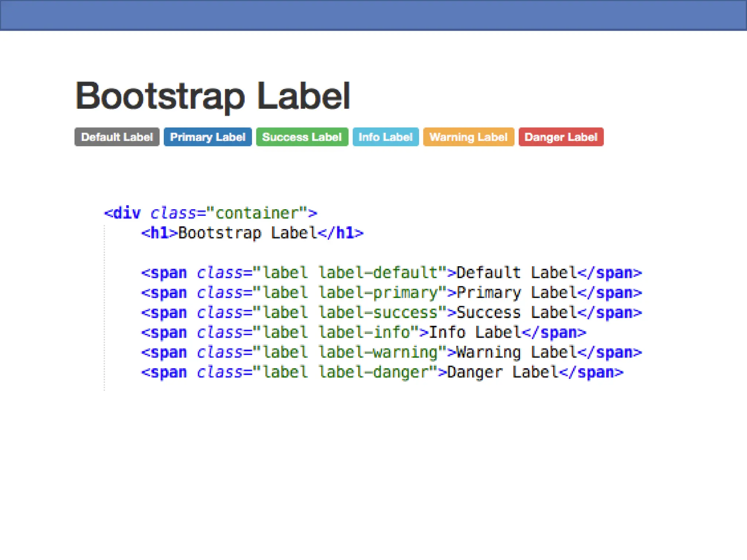Click the blue header bar at top
The height and width of the screenshot is (560, 747).
click(x=373, y=15)
